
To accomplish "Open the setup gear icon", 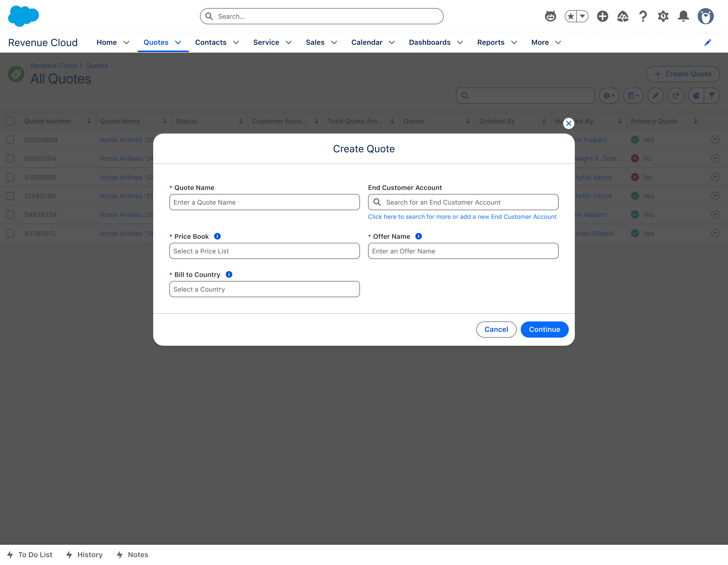I will tap(663, 16).
